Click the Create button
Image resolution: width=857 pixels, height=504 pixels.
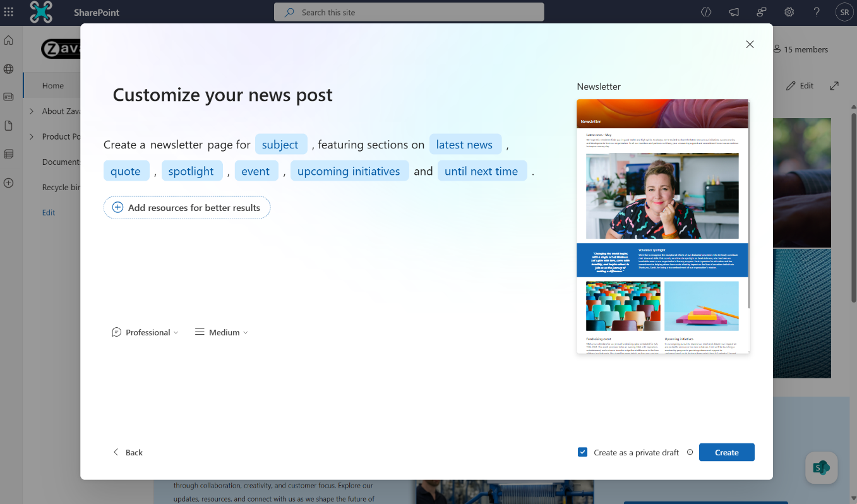coord(726,452)
